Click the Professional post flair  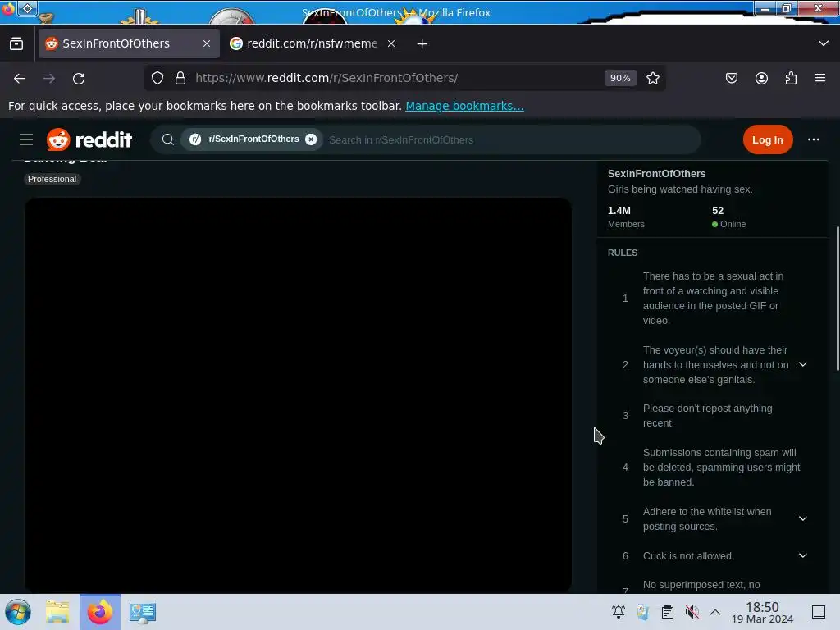click(52, 179)
